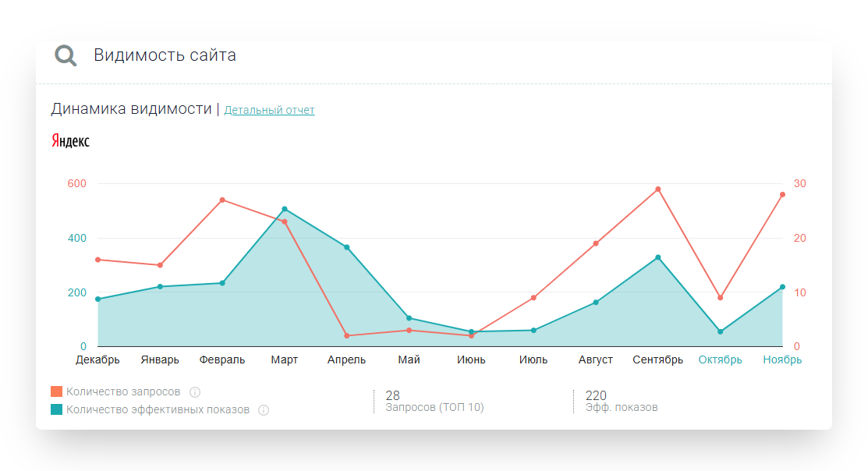Click the teal data point for Сентябрь
The height and width of the screenshot is (471, 868).
tap(658, 257)
